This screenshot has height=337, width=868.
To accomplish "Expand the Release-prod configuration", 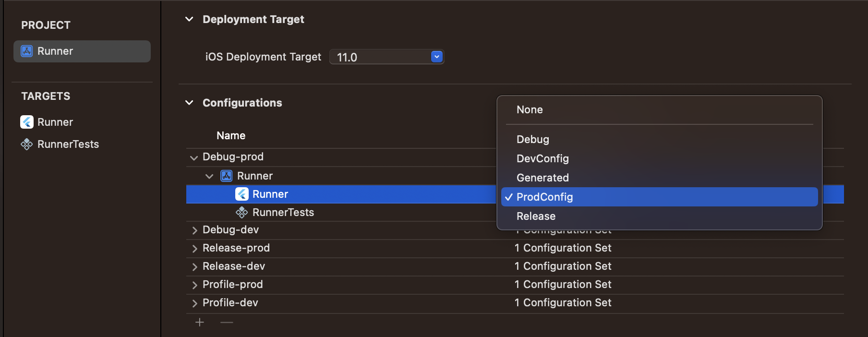I will 194,249.
